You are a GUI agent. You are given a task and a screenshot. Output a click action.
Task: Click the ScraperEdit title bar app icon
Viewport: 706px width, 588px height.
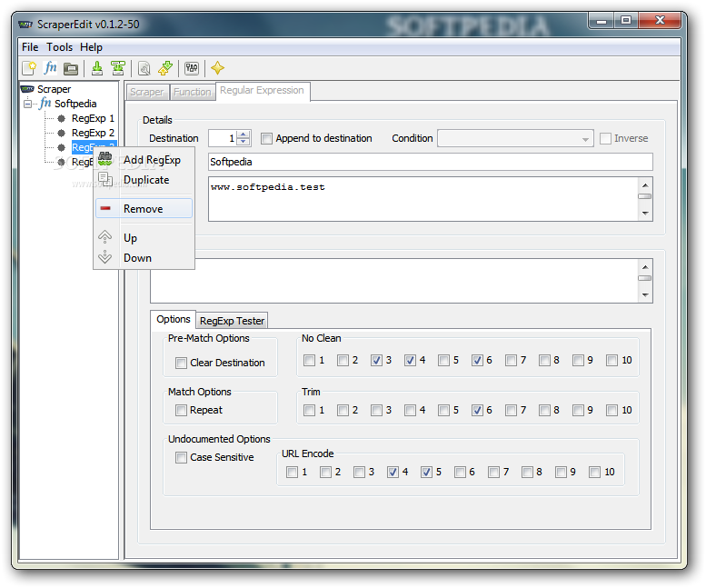click(x=25, y=25)
